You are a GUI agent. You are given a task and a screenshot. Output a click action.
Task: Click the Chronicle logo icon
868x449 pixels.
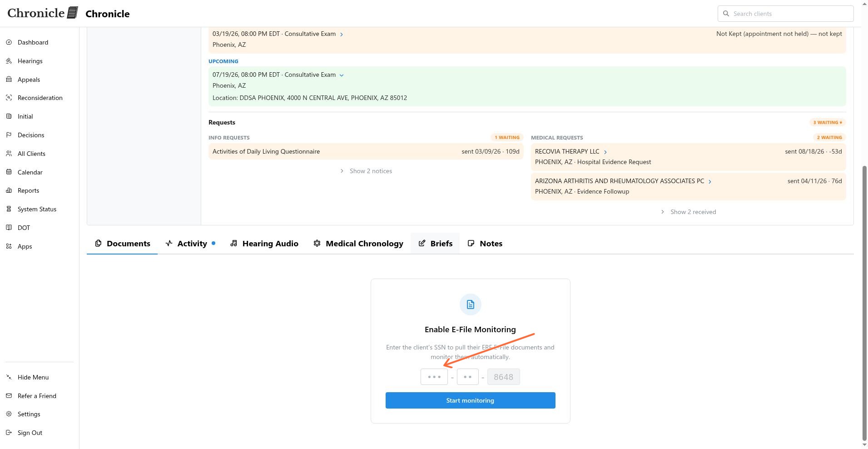[x=73, y=13]
